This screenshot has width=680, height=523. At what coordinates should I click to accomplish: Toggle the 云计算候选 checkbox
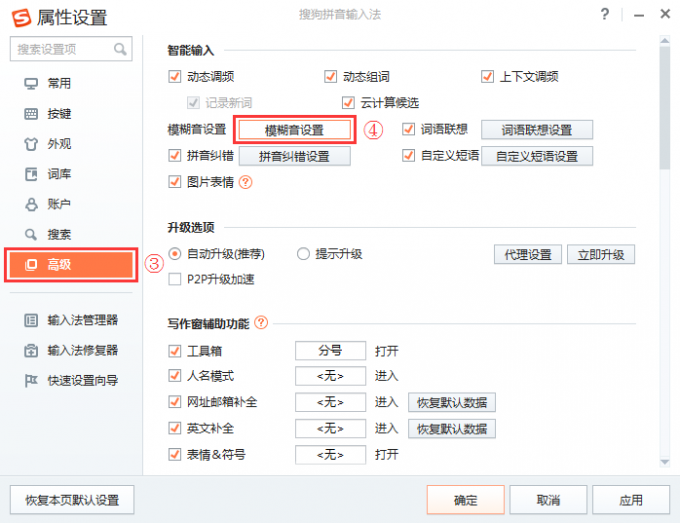(348, 103)
